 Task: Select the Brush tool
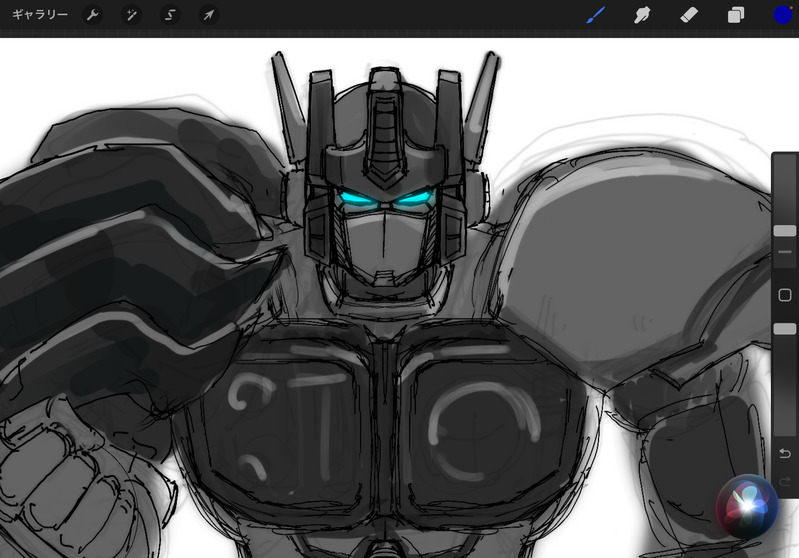coord(596,15)
